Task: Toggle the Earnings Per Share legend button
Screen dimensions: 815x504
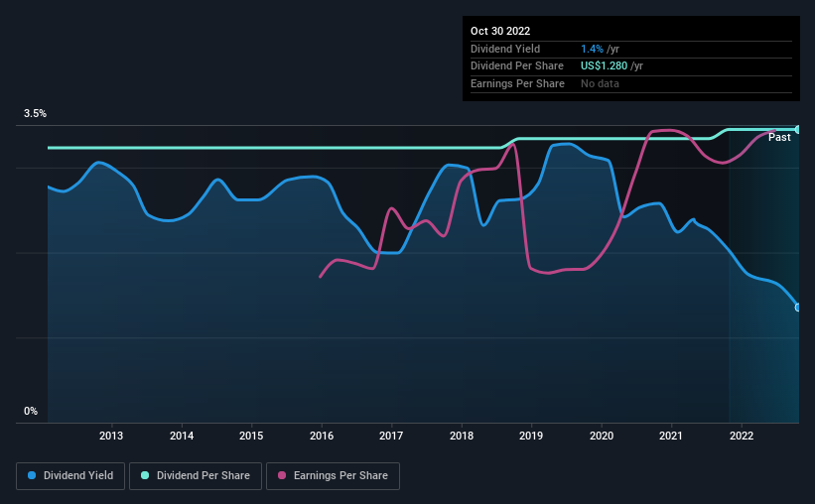Action: [333, 476]
